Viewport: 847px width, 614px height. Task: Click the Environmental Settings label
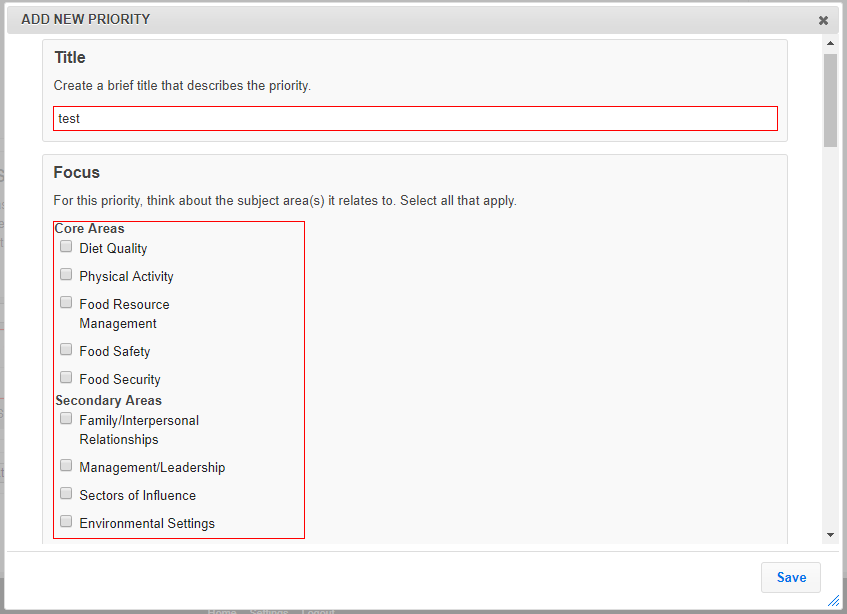(x=147, y=523)
